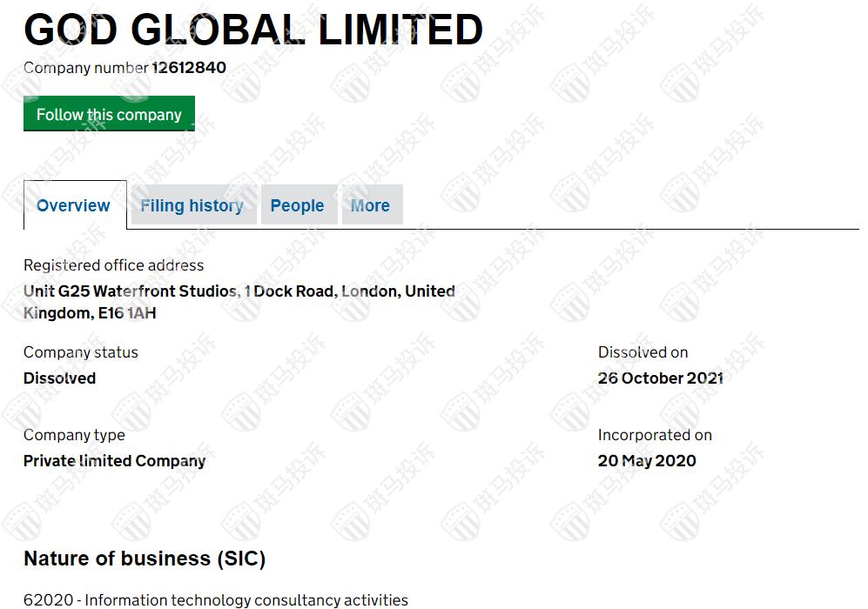Viewport: 868px width, 609px height.
Task: Click the date 20 May 2020
Action: click(647, 461)
